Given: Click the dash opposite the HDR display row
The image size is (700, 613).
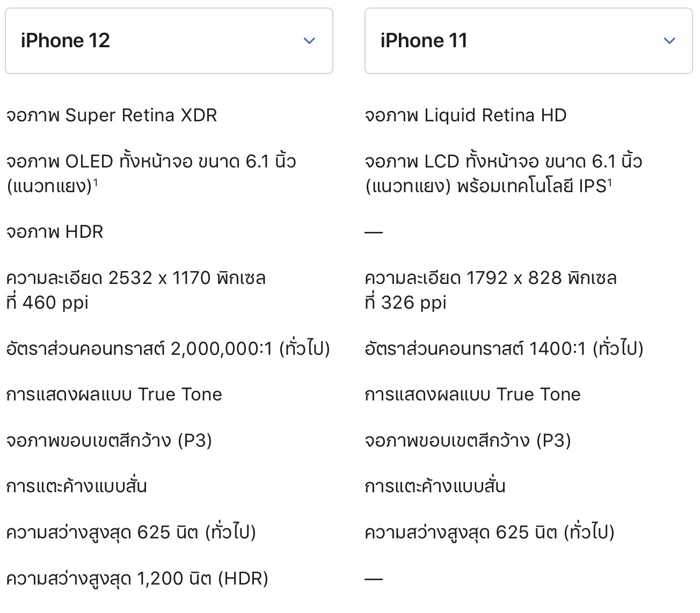Looking at the screenshot, I should (374, 232).
